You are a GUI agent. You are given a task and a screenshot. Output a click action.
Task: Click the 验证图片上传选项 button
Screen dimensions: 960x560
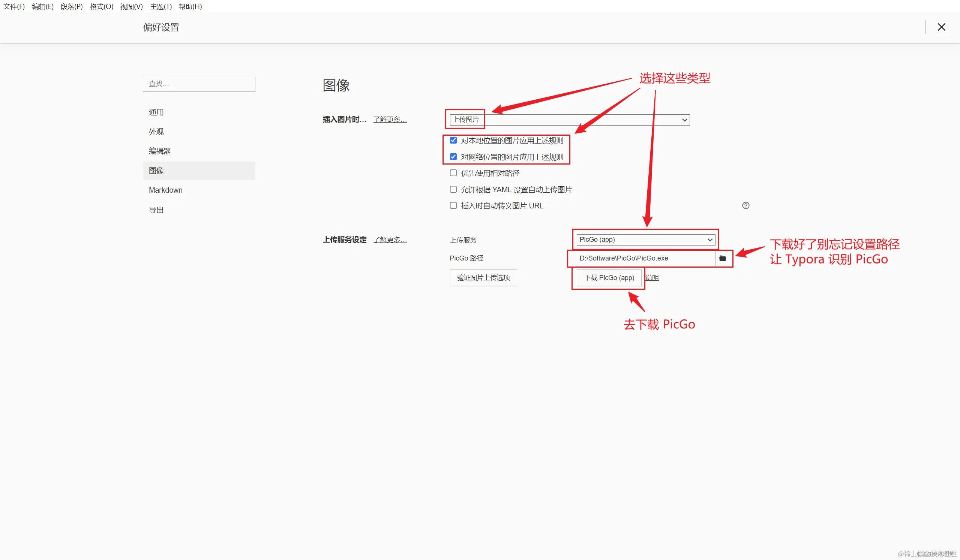click(483, 278)
